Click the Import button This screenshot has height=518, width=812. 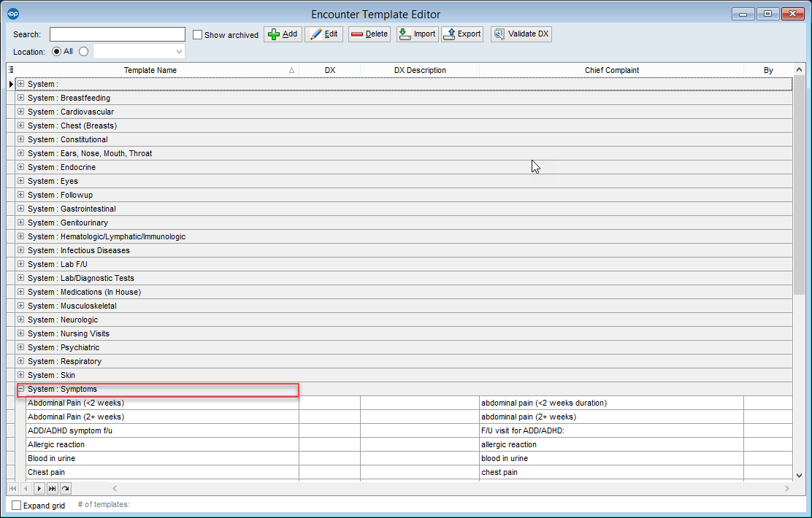[x=418, y=34]
